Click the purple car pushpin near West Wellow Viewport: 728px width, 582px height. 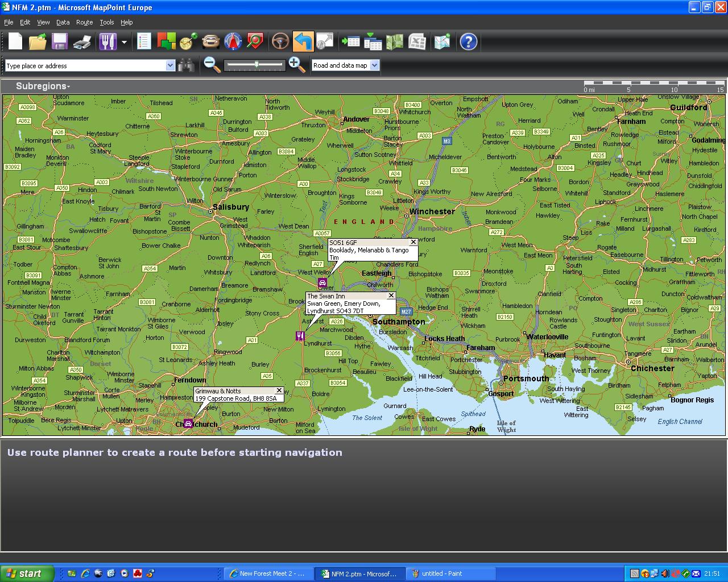pyautogui.click(x=322, y=282)
